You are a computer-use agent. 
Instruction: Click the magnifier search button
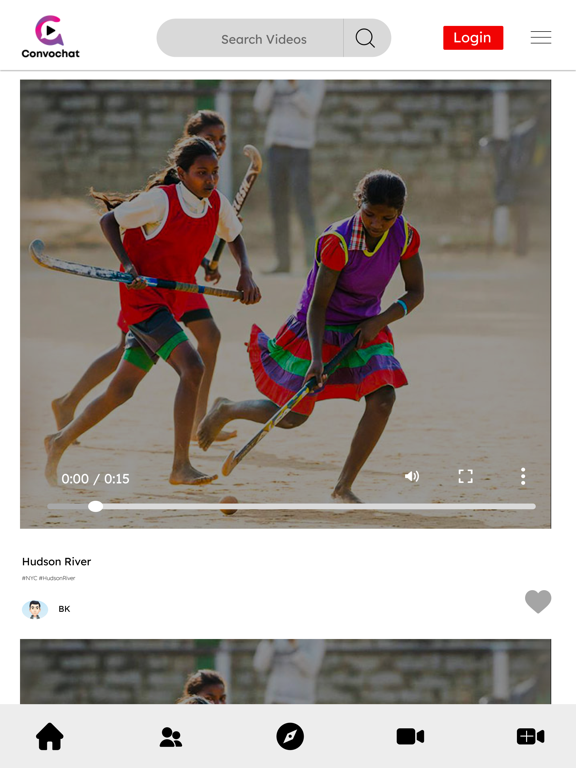click(x=365, y=38)
